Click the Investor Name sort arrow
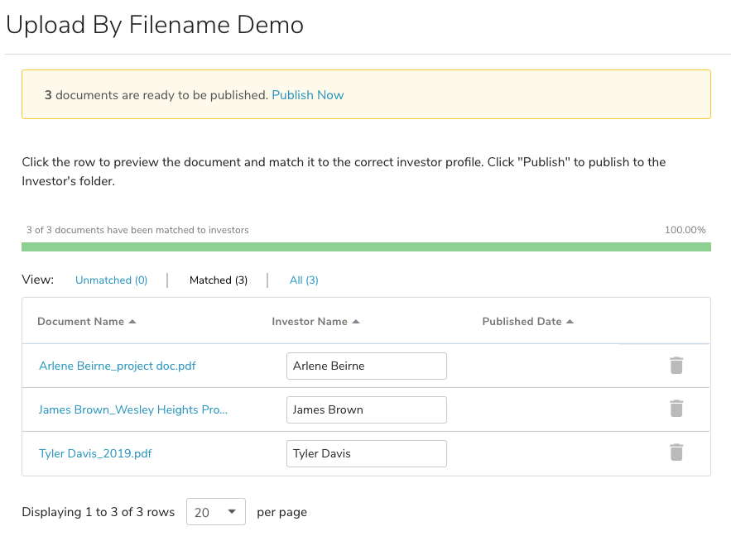 pos(357,321)
